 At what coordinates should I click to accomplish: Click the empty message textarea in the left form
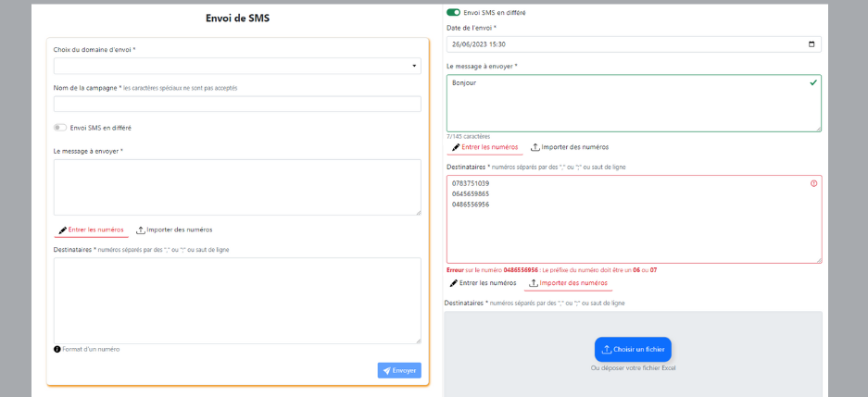coord(237,188)
